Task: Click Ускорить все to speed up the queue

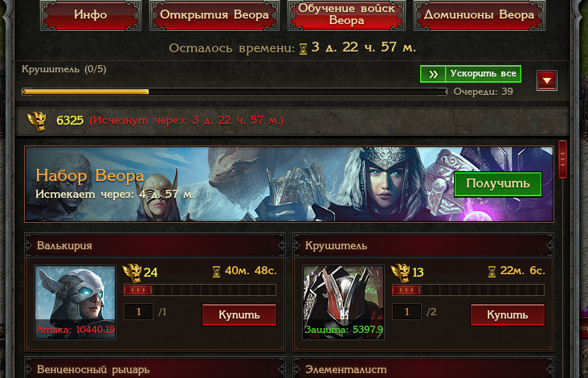Action: (483, 74)
